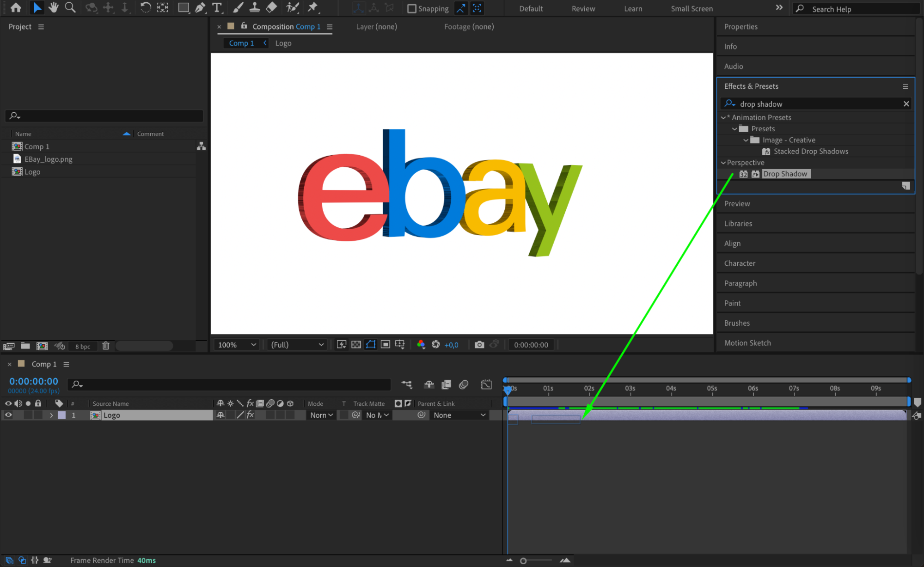The image size is (924, 567).
Task: Open the Logo breadcrumb tab in viewer
Action: [x=283, y=43]
